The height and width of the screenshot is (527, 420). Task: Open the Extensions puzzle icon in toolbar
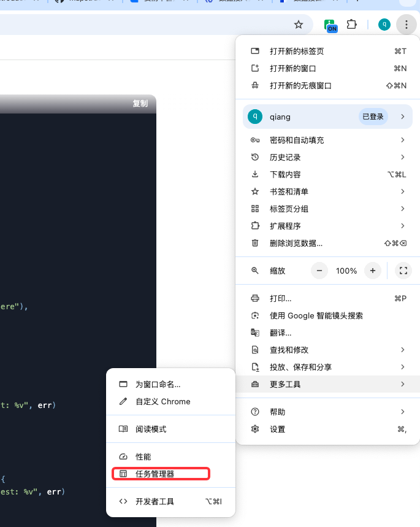click(x=351, y=25)
